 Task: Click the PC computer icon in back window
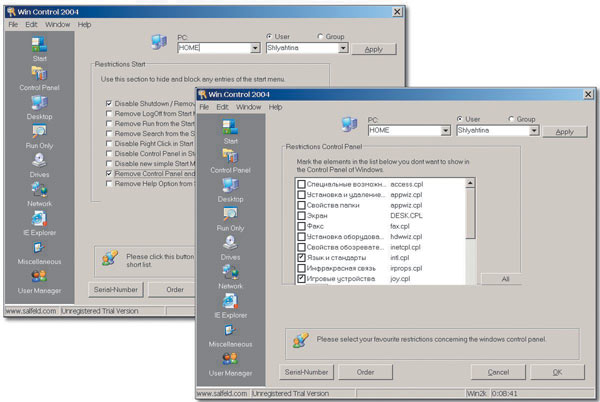pyautogui.click(x=159, y=42)
